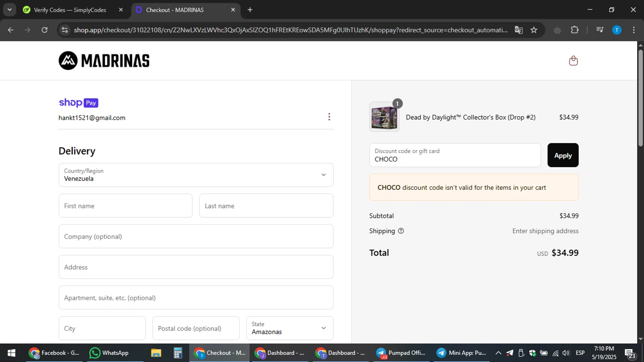Click the First name field
Image resolution: width=644 pixels, height=362 pixels.
[x=125, y=206]
